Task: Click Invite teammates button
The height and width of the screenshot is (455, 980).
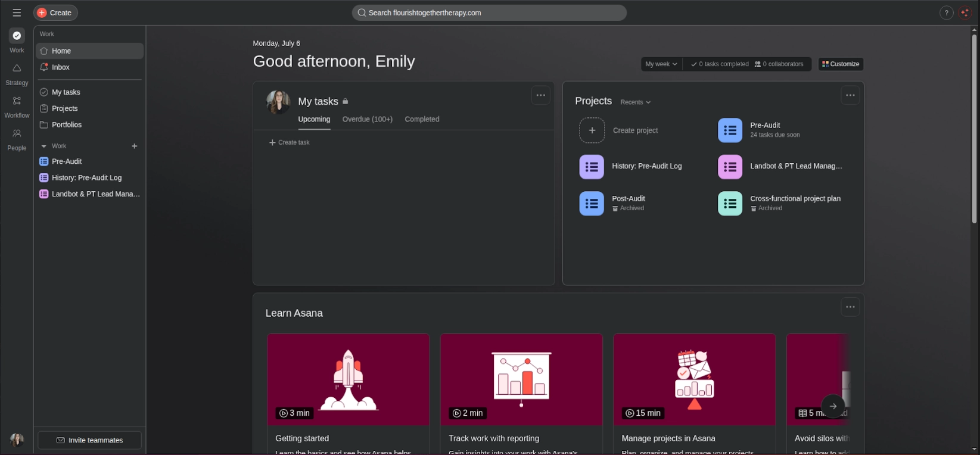Action: click(89, 441)
